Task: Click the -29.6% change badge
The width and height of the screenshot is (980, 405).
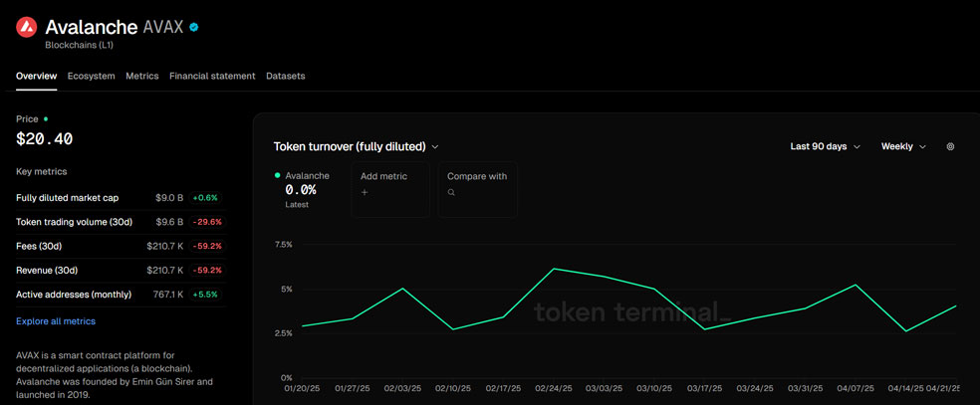Action: coord(205,222)
